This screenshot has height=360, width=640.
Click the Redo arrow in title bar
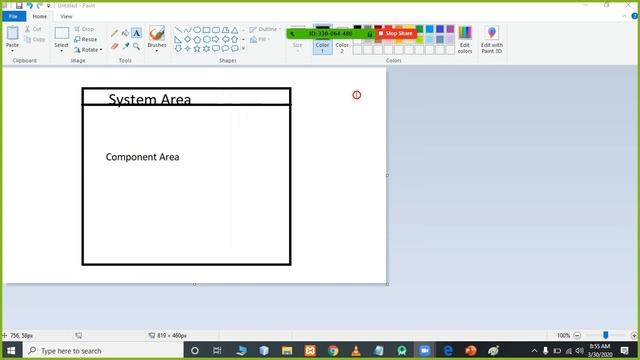(40, 5)
